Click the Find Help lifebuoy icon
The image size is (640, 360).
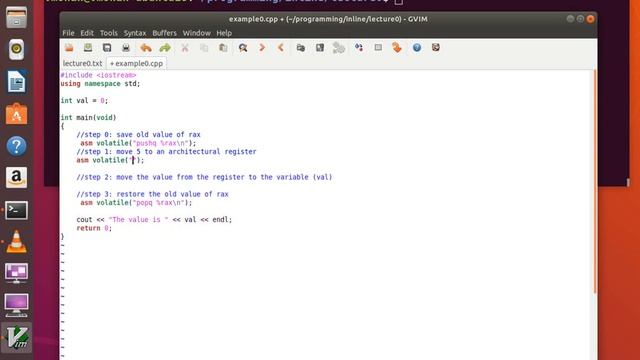pos(436,48)
